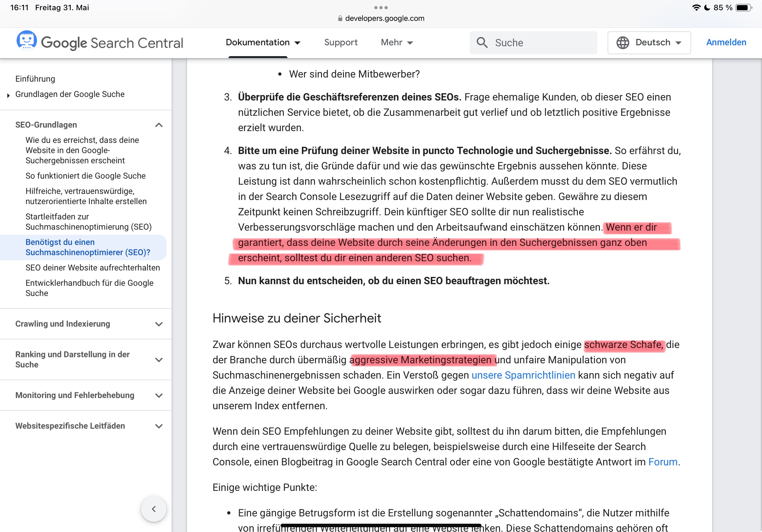Tap the Wi-Fi status icon
The image size is (762, 532).
(x=696, y=7)
